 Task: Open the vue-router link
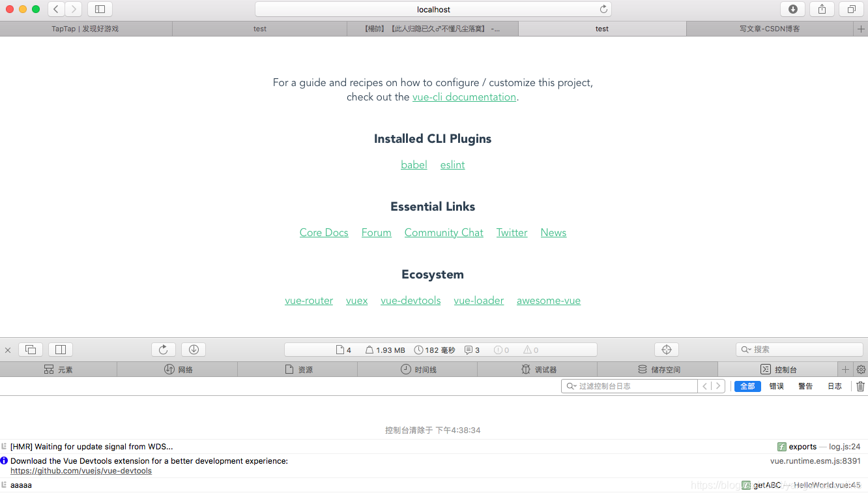tap(309, 301)
